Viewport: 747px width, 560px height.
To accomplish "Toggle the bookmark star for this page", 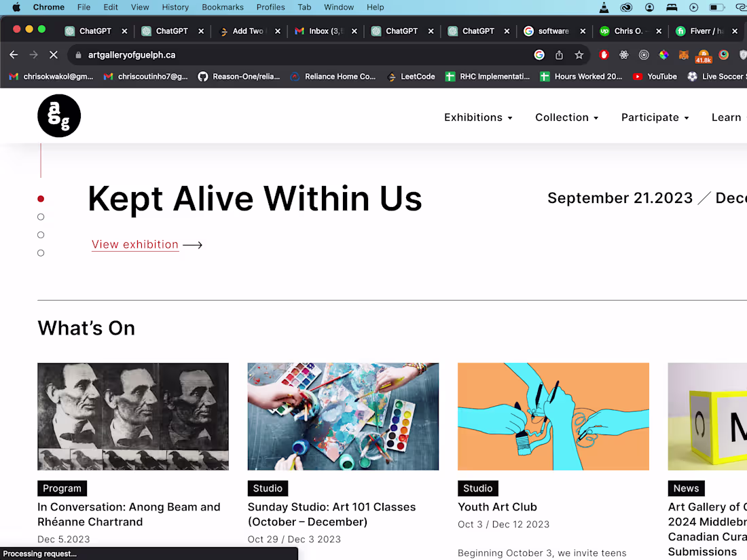I will [579, 54].
